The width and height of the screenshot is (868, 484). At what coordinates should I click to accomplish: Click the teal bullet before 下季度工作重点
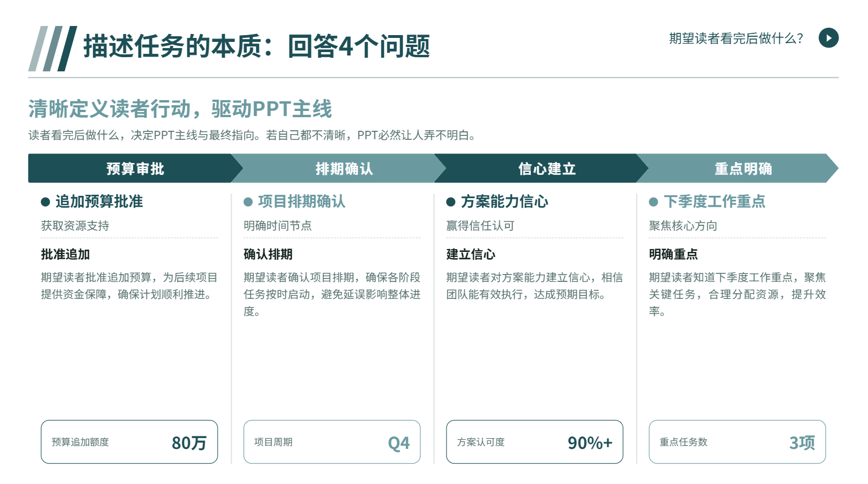point(653,202)
